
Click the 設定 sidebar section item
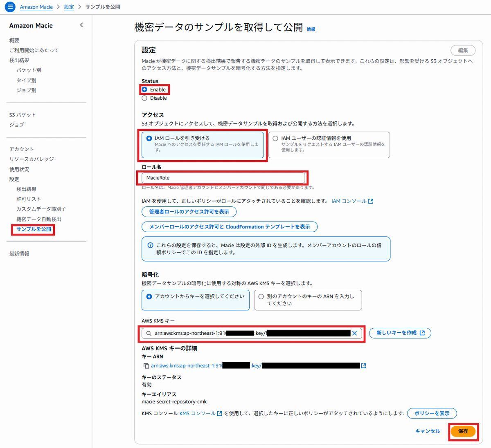(14, 179)
